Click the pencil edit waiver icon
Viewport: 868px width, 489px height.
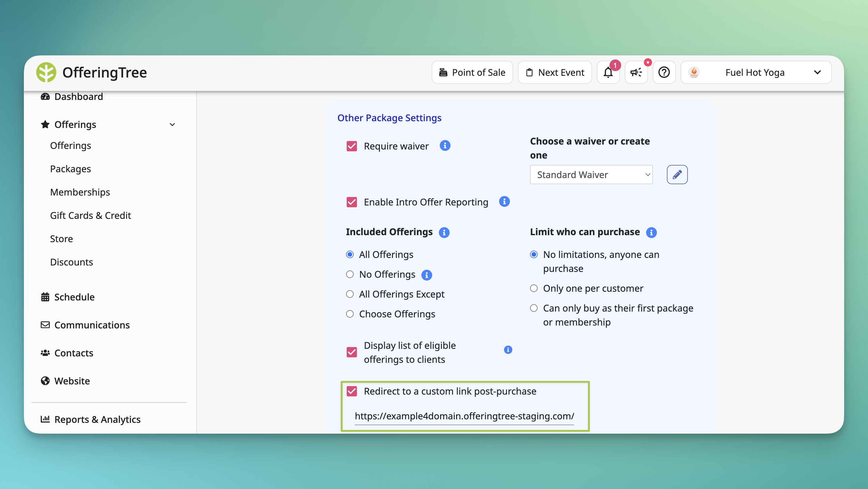coord(677,174)
